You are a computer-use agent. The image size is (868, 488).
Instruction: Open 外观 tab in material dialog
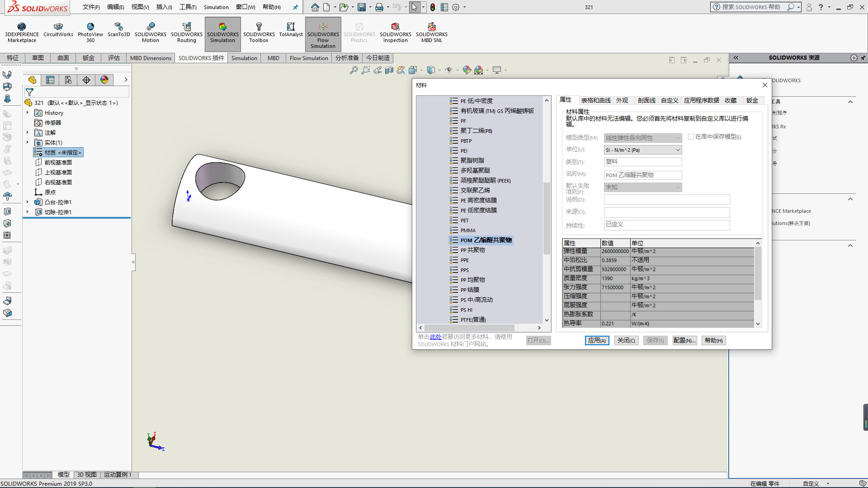(x=622, y=100)
